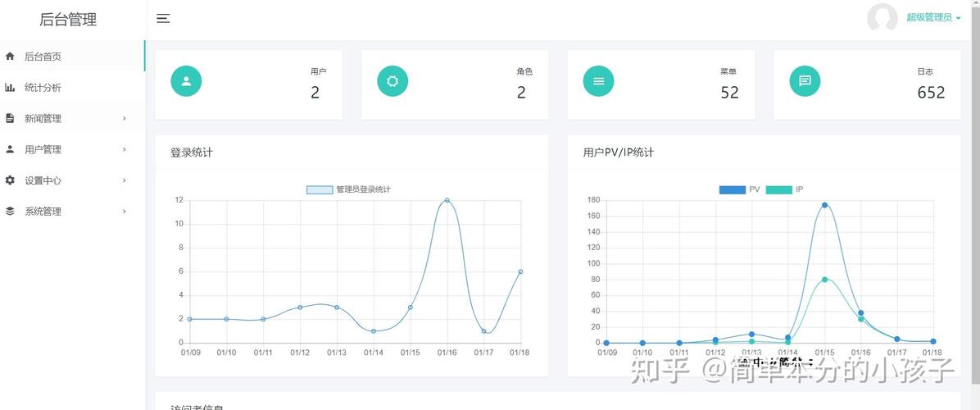Click the round chat icon on 日志 card
Screen dimensions: 980x410
(x=805, y=81)
